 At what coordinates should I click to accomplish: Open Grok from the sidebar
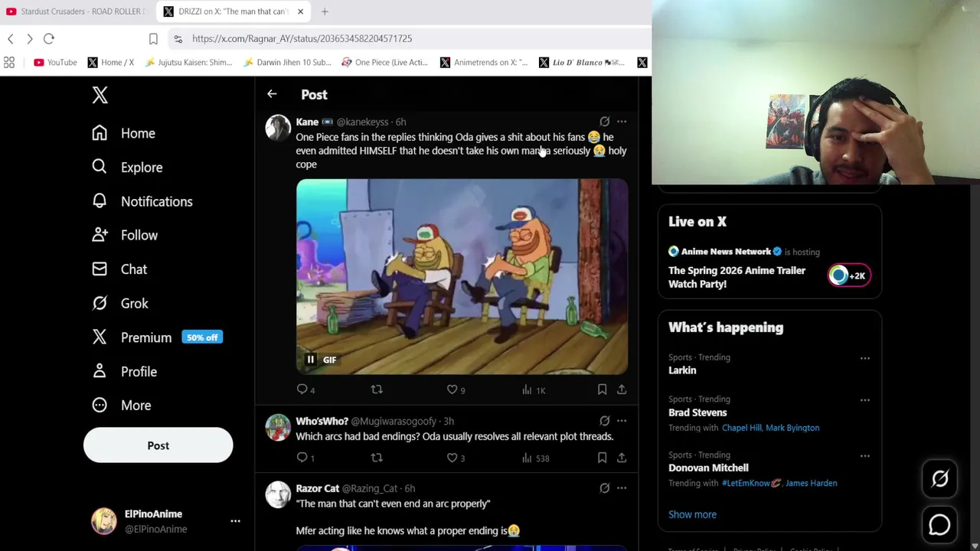(x=120, y=303)
